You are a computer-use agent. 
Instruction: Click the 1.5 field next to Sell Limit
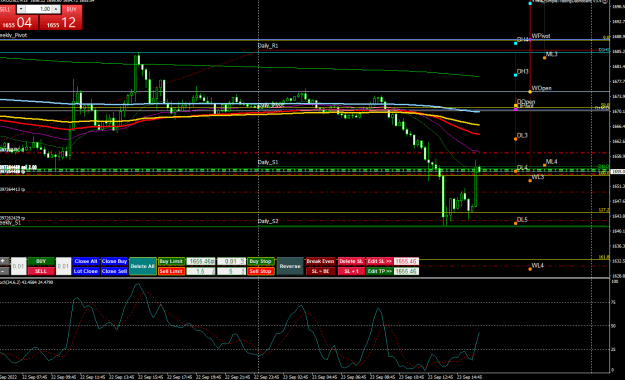[x=201, y=271]
